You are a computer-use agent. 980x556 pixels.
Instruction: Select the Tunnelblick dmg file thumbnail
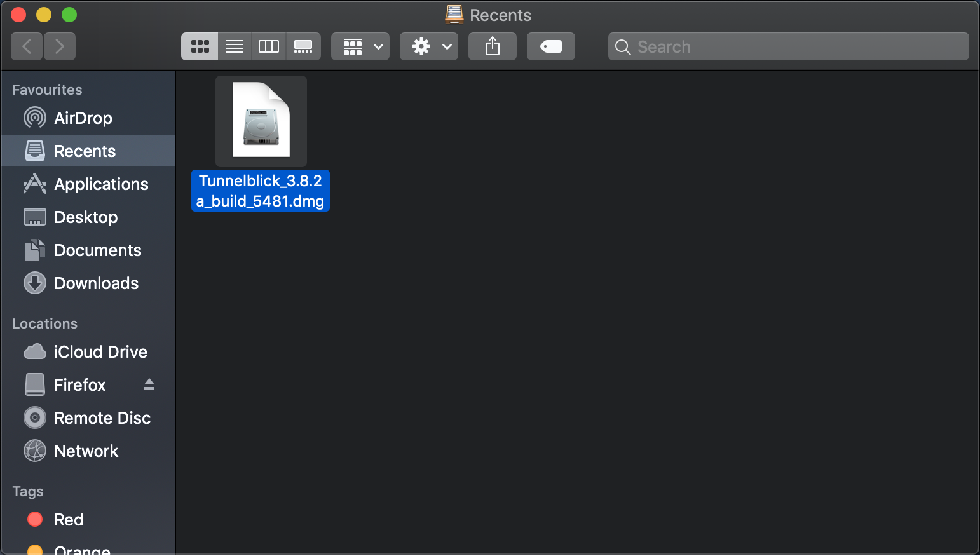(261, 121)
